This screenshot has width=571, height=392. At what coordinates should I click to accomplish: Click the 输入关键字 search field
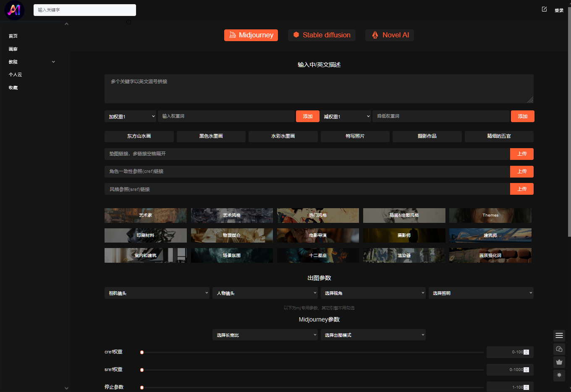point(84,10)
